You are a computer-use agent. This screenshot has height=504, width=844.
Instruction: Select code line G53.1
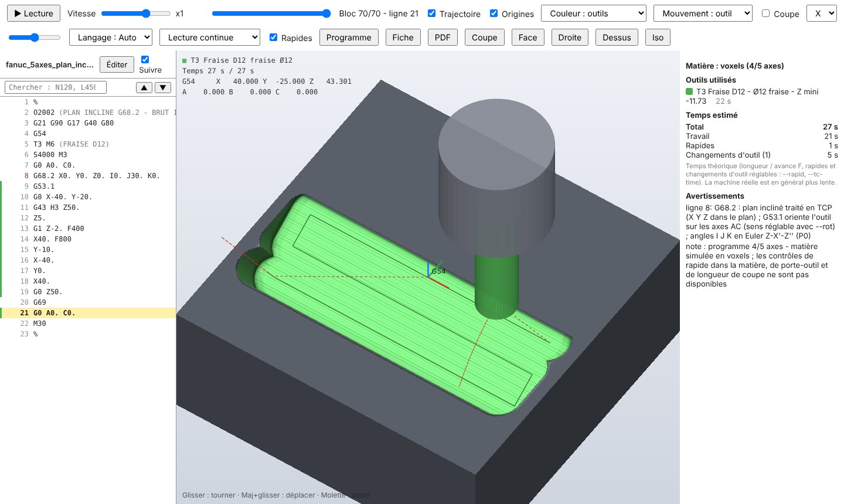point(88,186)
